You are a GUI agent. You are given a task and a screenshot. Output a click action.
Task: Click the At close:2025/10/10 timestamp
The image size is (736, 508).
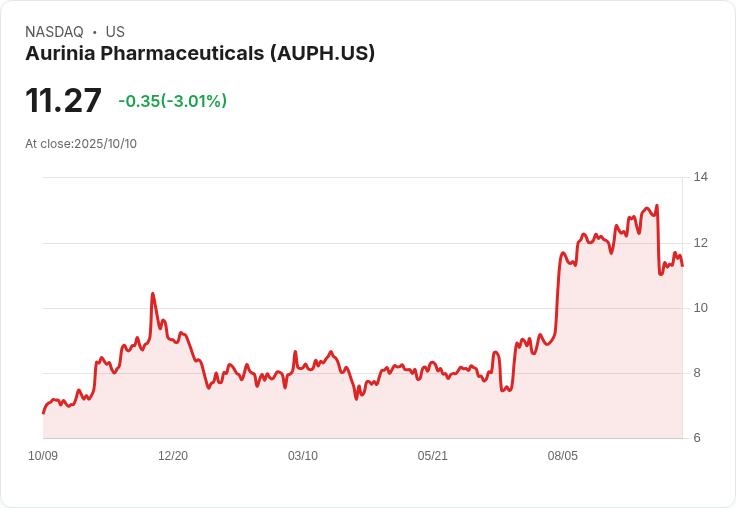coord(81,144)
